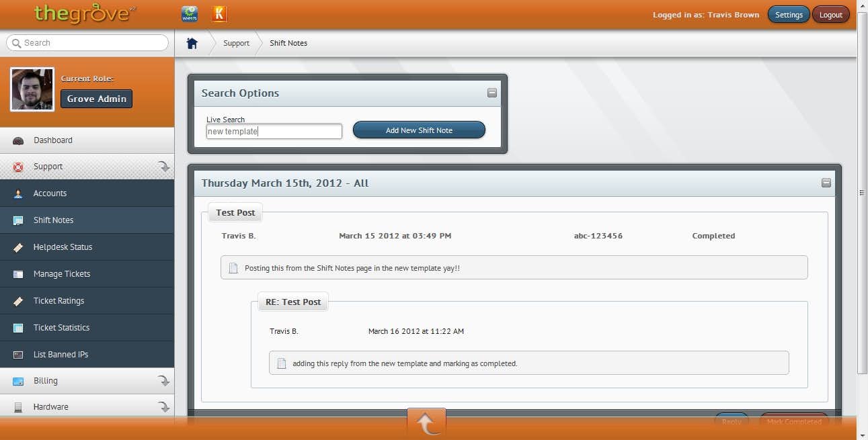The image size is (868, 440).
Task: Expand the Billing menu section
Action: [x=163, y=381]
